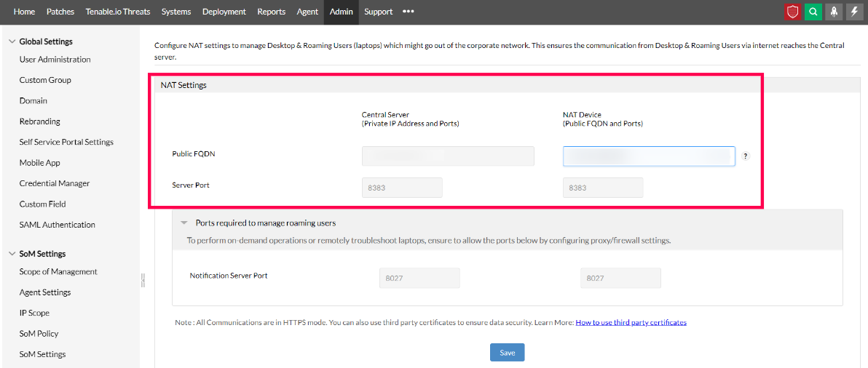Image resolution: width=868 pixels, height=368 pixels.
Task: Select User Administration in sidebar
Action: pos(55,60)
